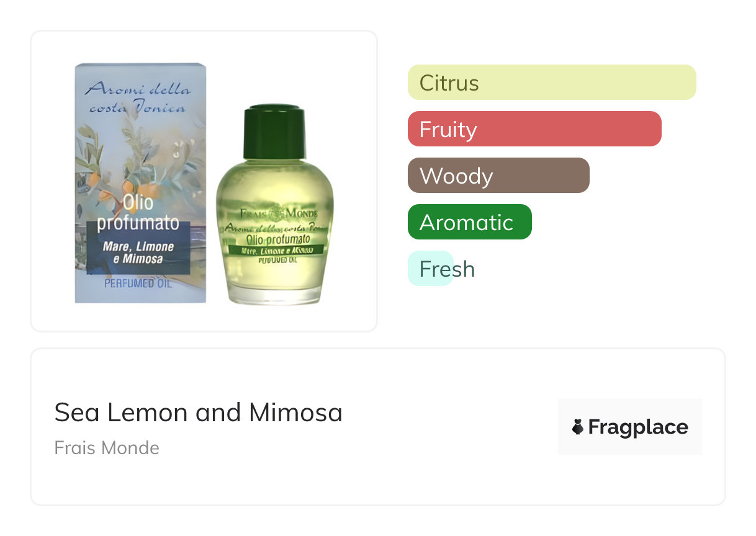Click the brown Woody accord bar
The height and width of the screenshot is (536, 756).
point(498,176)
